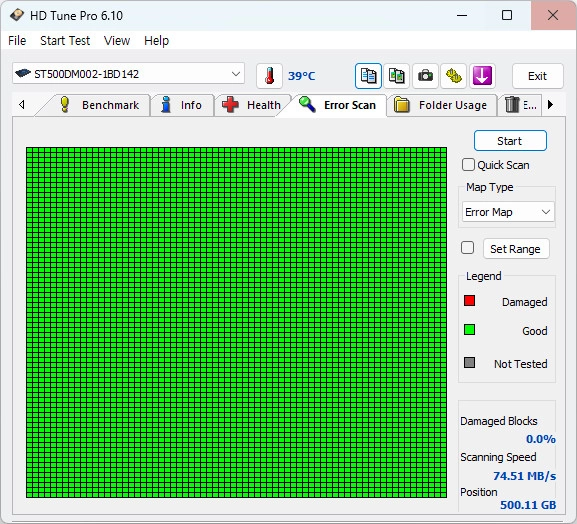The width and height of the screenshot is (577, 524).
Task: Open the Start Test menu
Action: 65,40
